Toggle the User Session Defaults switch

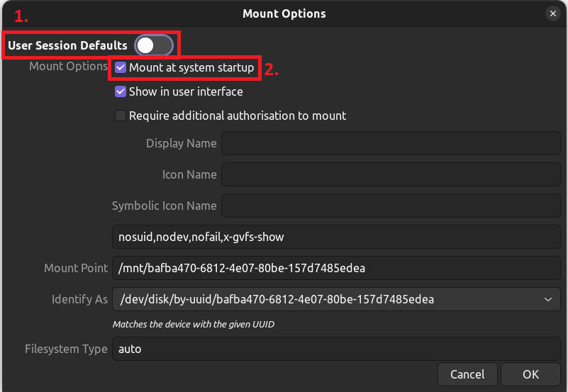click(154, 45)
